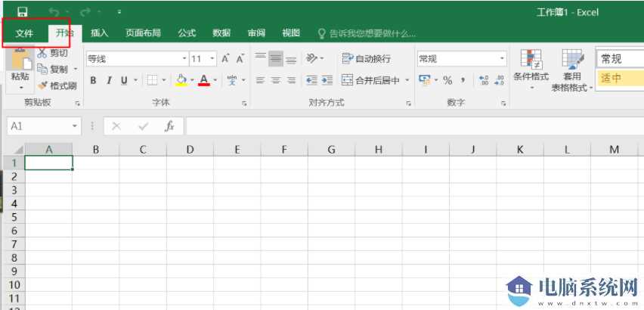Click the increase decimal icon
Screen dimensions: 644x310
click(484, 80)
